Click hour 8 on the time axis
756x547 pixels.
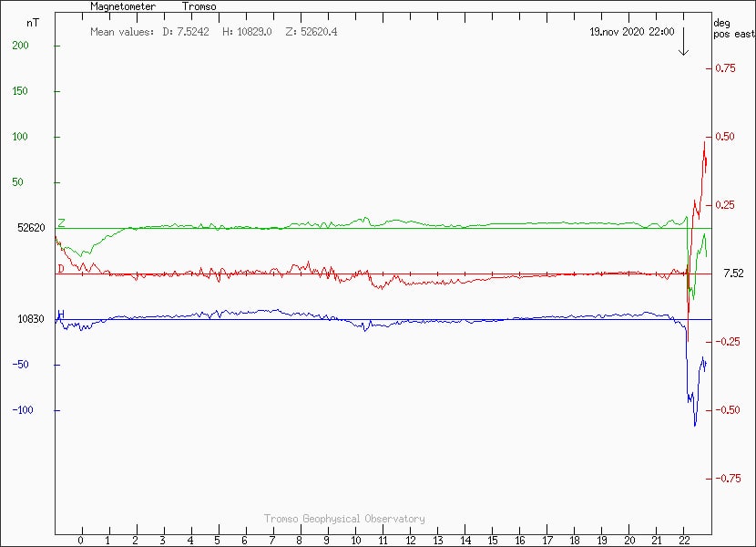click(300, 541)
